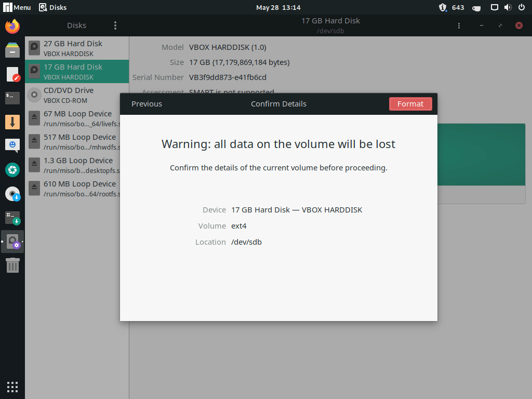Open the orange download installer dock icon
Viewport: 532px width, 399px height.
12,122
